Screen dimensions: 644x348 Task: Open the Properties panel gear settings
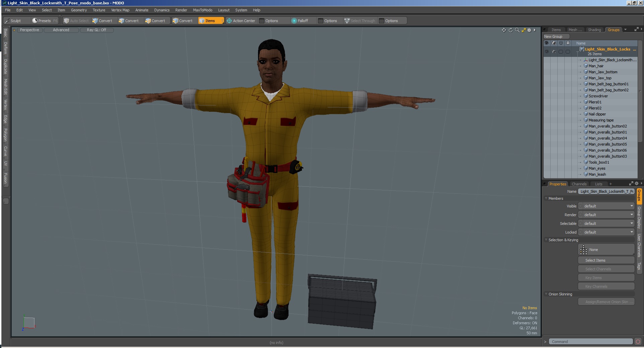tap(636, 183)
